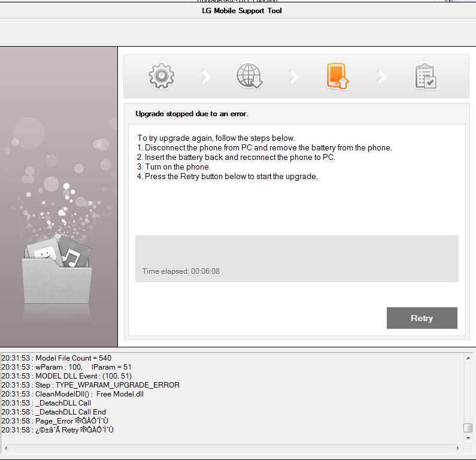
Task: Click the log horizontal scroll-left arrow
Action: (x=6, y=448)
